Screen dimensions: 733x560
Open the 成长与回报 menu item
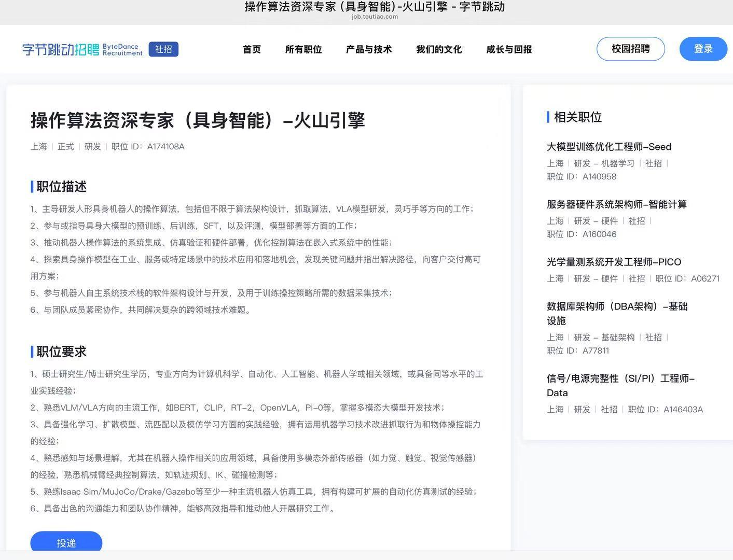[x=508, y=49]
